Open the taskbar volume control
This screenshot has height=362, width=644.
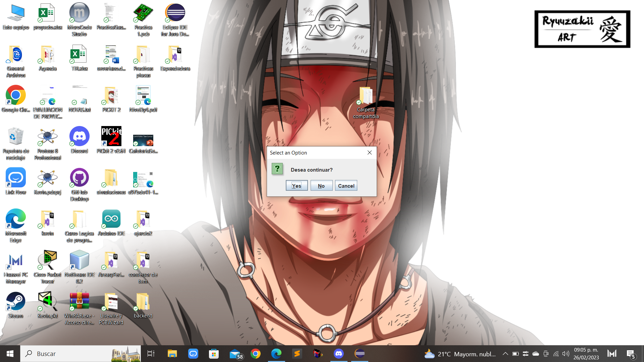coord(566,354)
